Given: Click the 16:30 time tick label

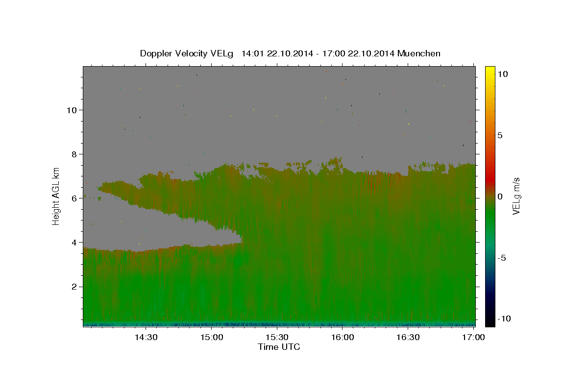Looking at the screenshot, I should 408,337.
